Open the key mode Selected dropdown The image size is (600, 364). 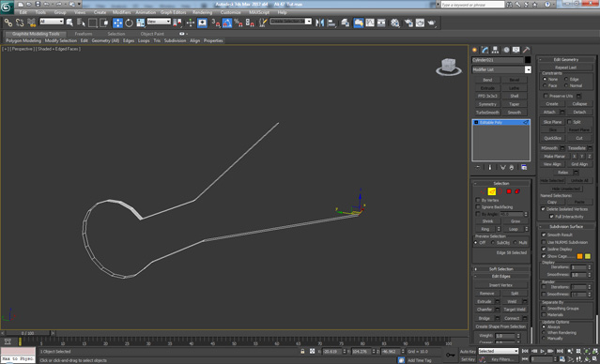pos(499,351)
